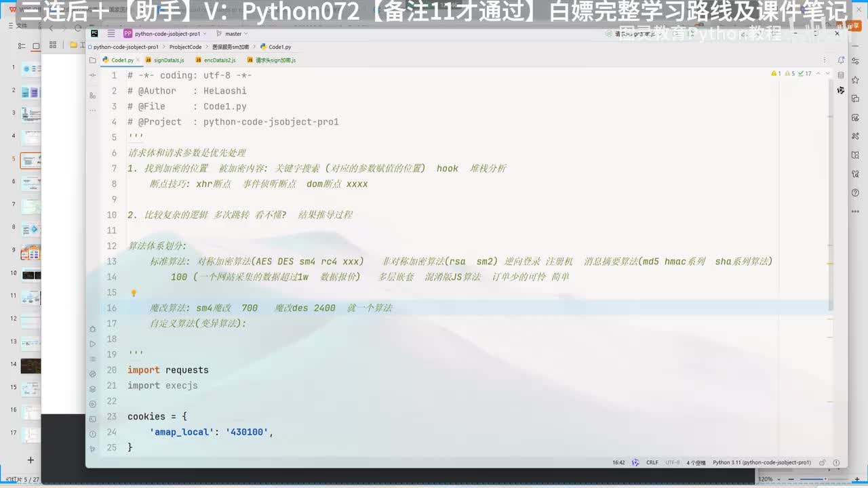Screen dimensions: 868x488
Task: Add new slide plus button in presentation window
Action: [30, 460]
